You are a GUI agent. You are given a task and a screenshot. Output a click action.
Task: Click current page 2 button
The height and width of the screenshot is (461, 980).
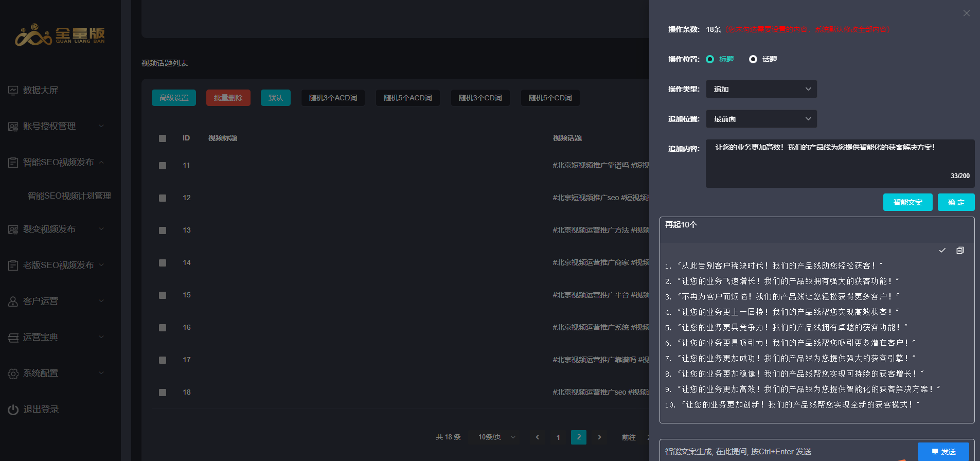point(579,437)
